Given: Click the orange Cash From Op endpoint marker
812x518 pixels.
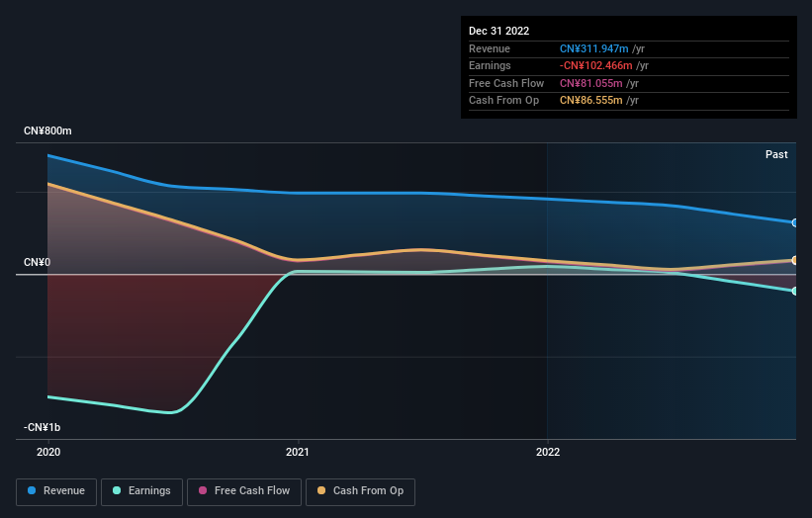Looking at the screenshot, I should [794, 260].
